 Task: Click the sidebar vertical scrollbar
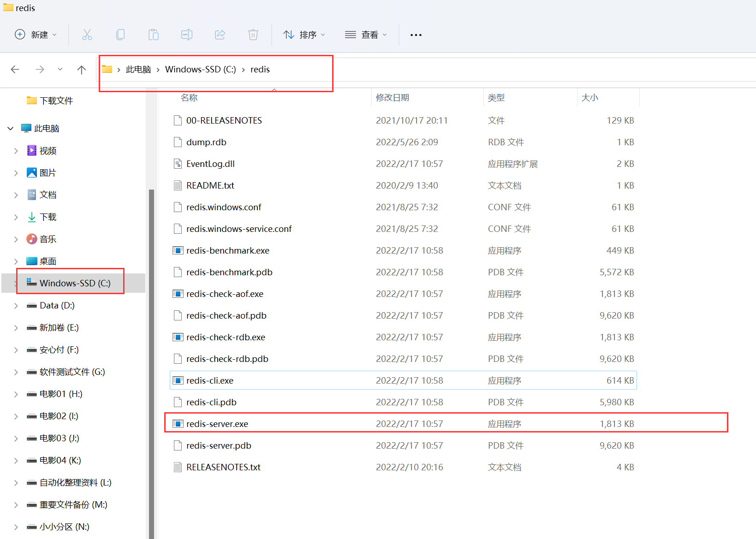pyautogui.click(x=151, y=364)
